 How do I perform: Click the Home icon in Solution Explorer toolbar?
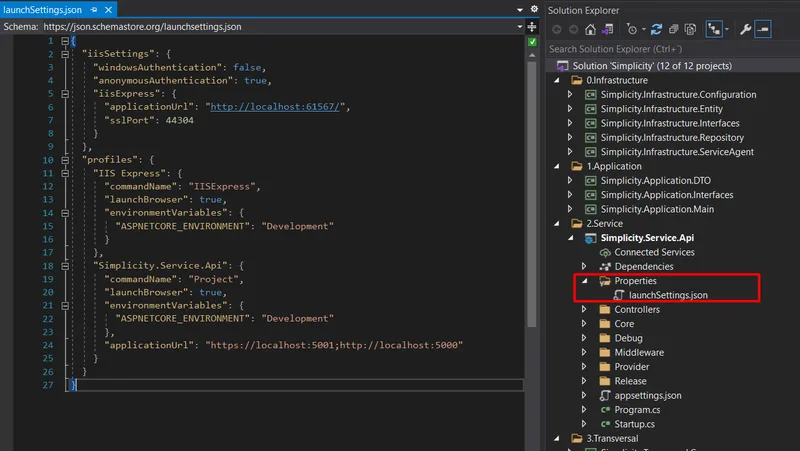coord(590,30)
